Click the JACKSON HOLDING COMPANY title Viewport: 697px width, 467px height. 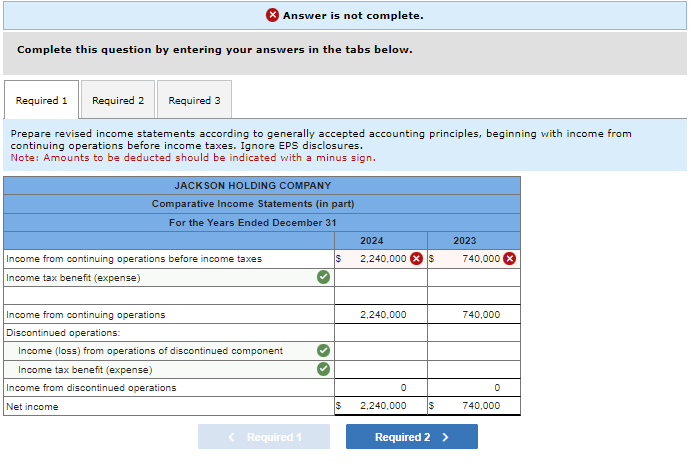[252, 186]
